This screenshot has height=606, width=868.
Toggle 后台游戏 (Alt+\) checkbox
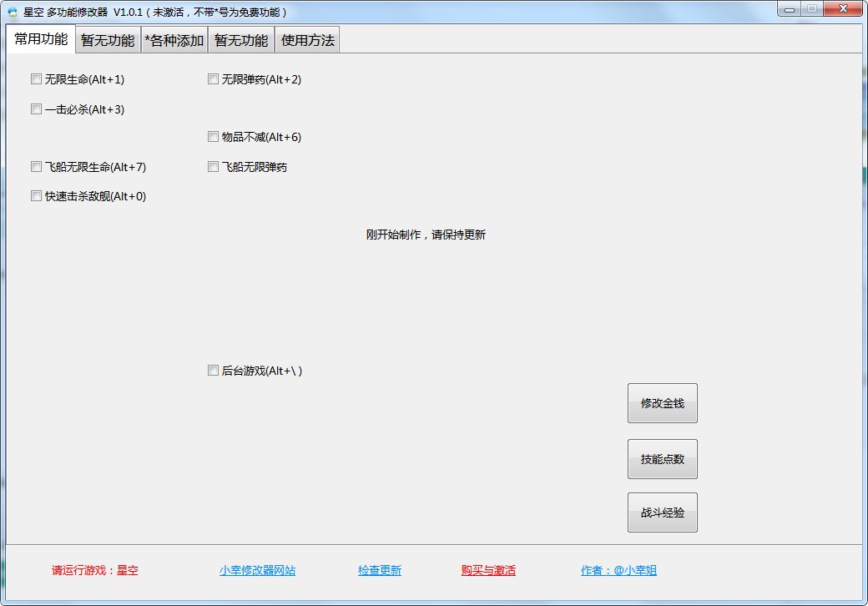tap(213, 371)
